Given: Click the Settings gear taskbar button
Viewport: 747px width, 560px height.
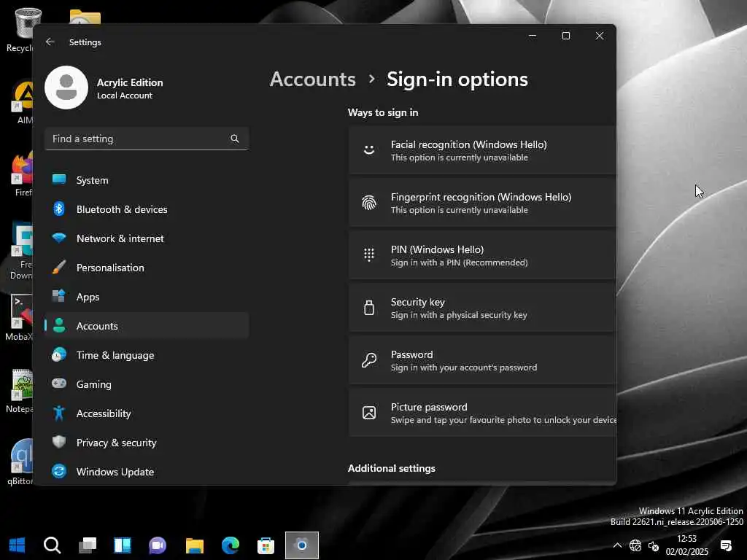Looking at the screenshot, I should click(301, 545).
